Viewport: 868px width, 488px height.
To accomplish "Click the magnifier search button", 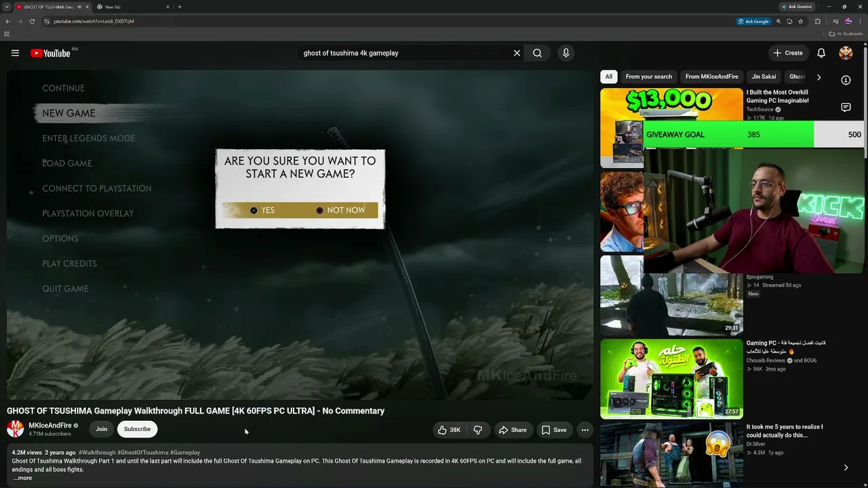I will pyautogui.click(x=537, y=53).
